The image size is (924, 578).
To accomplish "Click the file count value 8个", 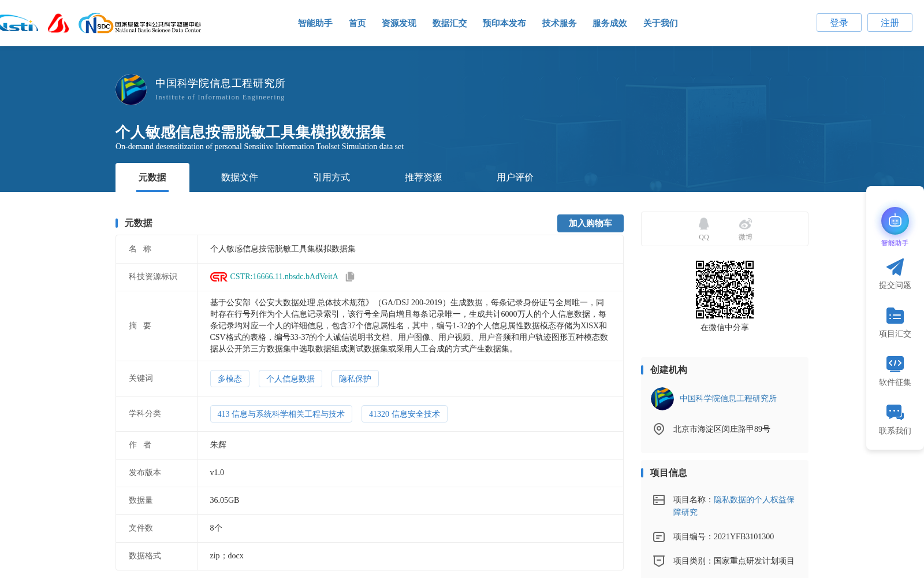I will (216, 528).
